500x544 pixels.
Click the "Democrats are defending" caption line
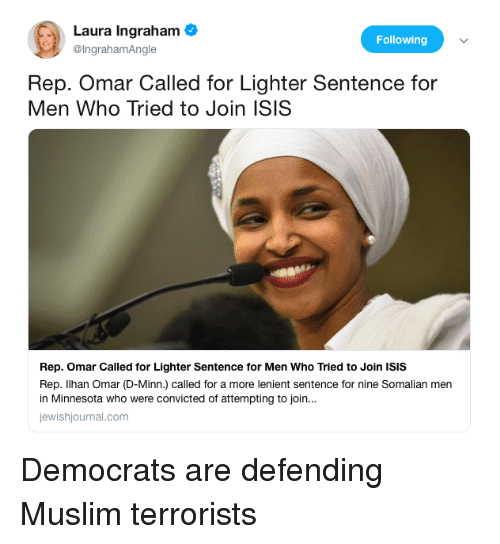pyautogui.click(x=202, y=472)
